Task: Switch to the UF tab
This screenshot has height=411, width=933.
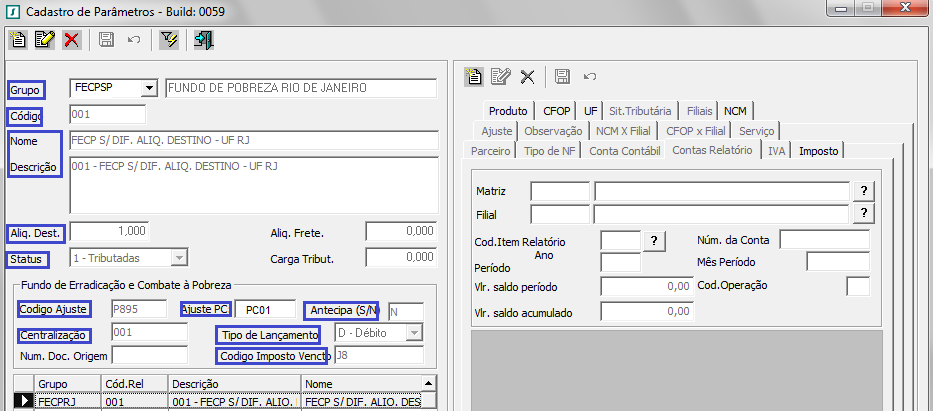Action: (x=590, y=111)
